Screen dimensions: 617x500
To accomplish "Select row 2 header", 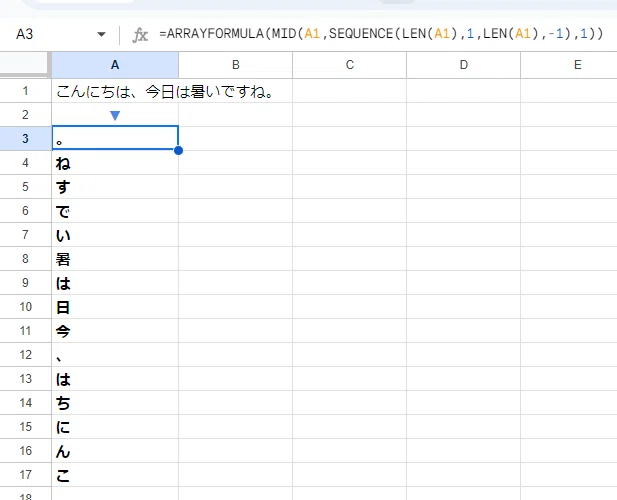I will 26,114.
